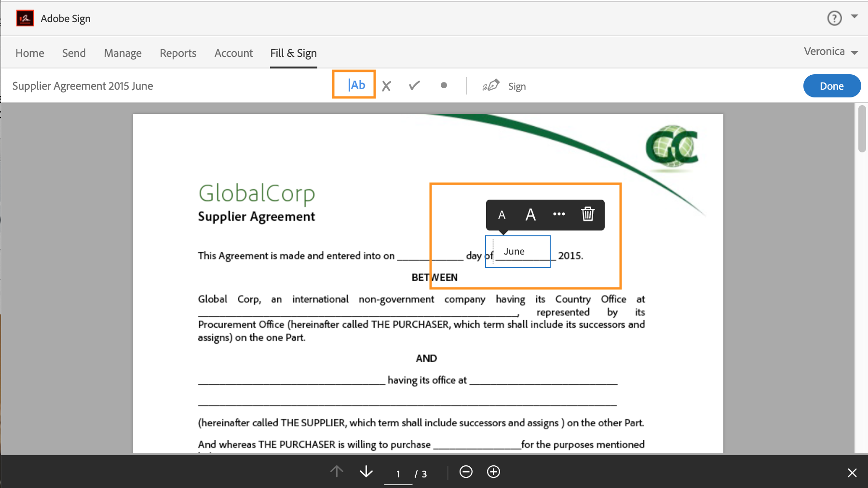The height and width of the screenshot is (488, 868).
Task: Open more options with ellipsis icon
Action: click(559, 215)
